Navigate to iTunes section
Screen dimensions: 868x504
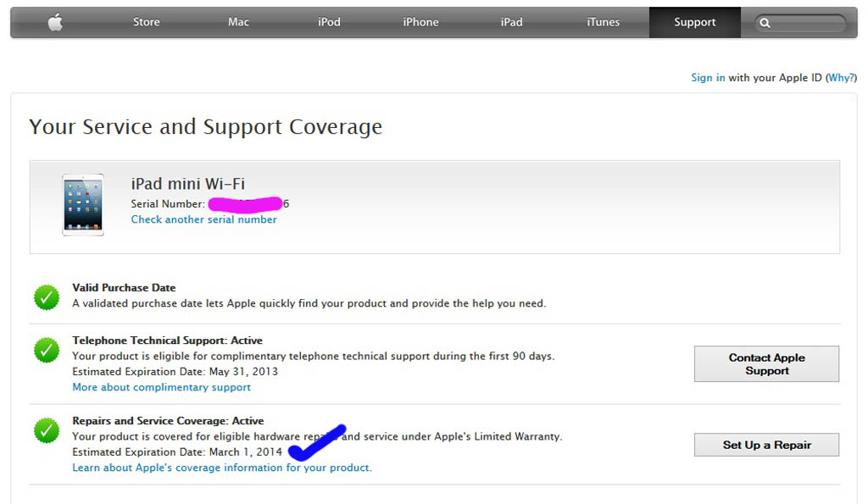pyautogui.click(x=603, y=22)
